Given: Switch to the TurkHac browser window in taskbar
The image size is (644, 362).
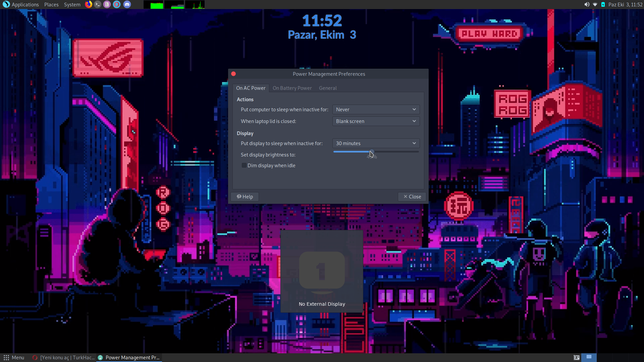Looking at the screenshot, I should pyautogui.click(x=63, y=358).
